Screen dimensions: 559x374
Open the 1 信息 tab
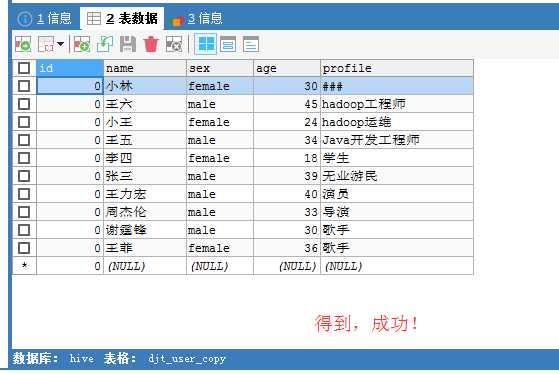pyautogui.click(x=44, y=18)
